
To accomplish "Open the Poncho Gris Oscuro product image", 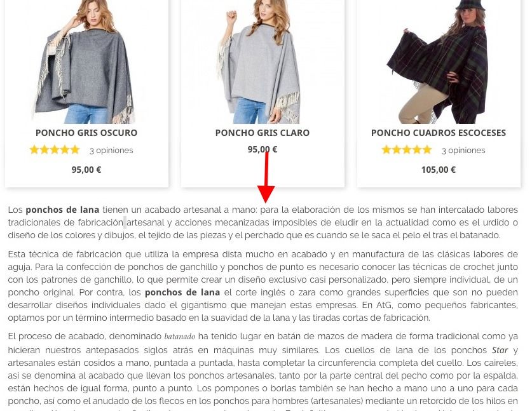I will click(x=86, y=62).
